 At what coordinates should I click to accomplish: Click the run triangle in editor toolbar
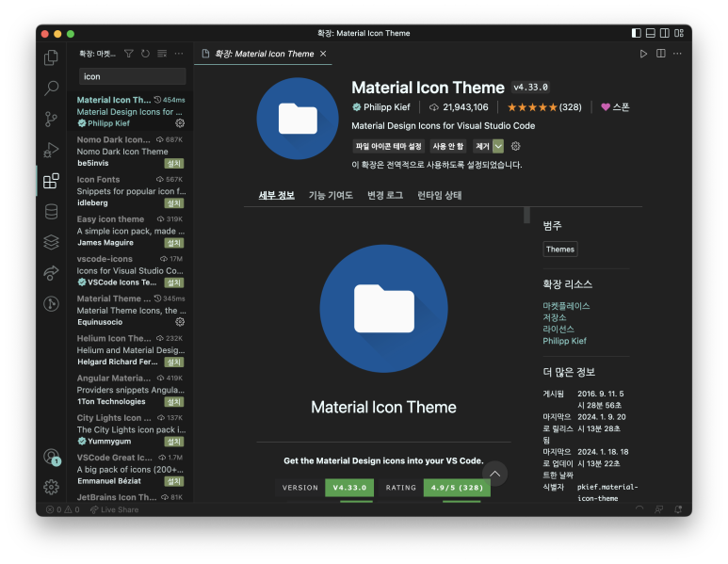(643, 54)
